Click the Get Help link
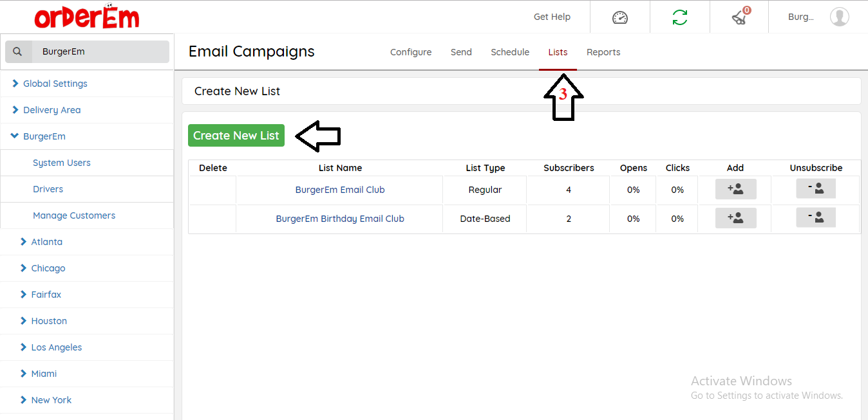 click(552, 17)
